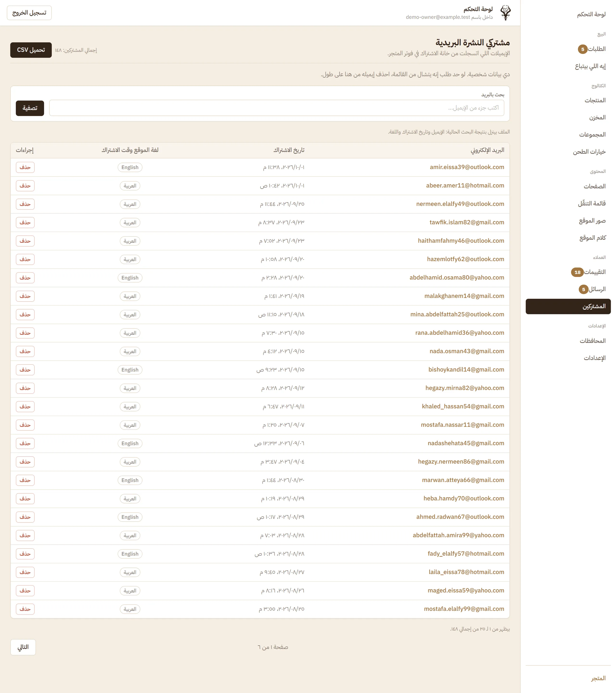Click email marwan.atteya66@gmail.com
Screen dimensions: 616x693
pyautogui.click(x=463, y=480)
